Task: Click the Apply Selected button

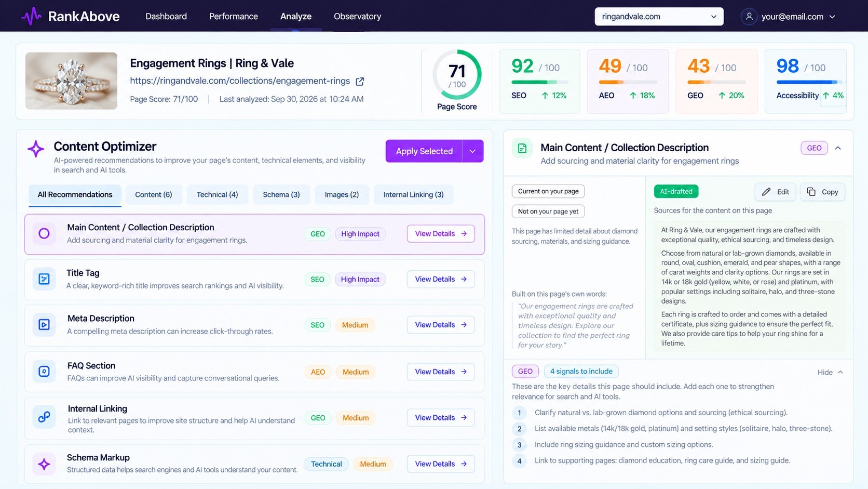Action: pos(424,151)
